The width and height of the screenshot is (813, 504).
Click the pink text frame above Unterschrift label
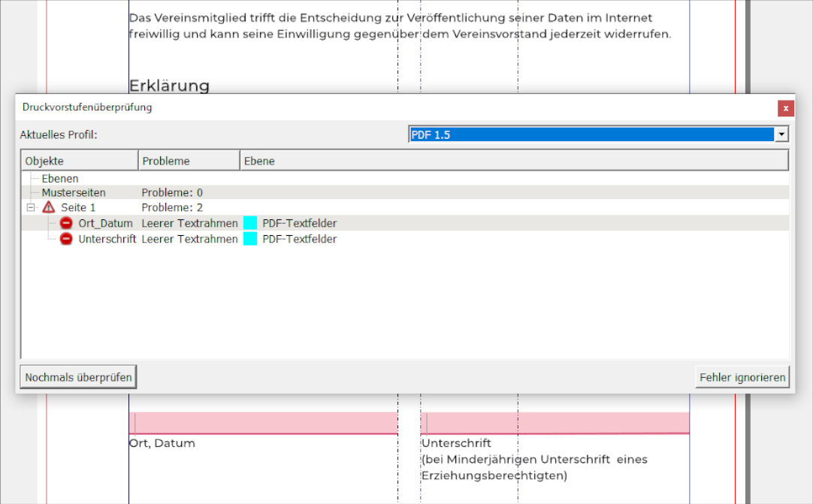click(x=556, y=422)
